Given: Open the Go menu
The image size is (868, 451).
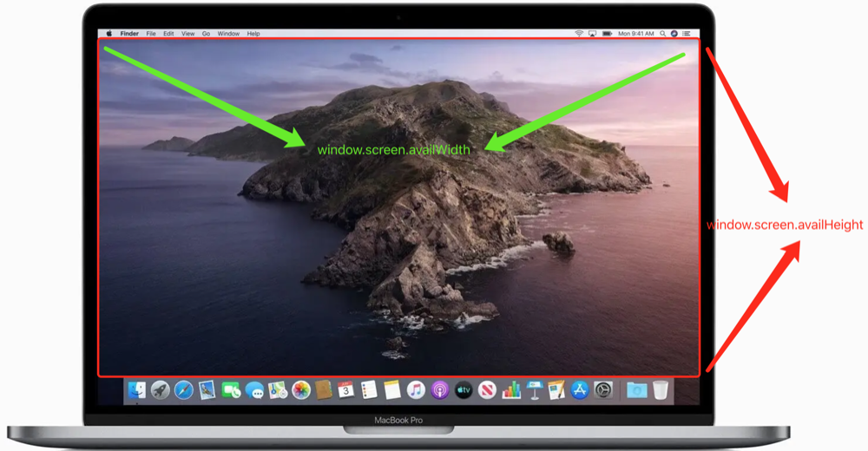Looking at the screenshot, I should coord(207,33).
